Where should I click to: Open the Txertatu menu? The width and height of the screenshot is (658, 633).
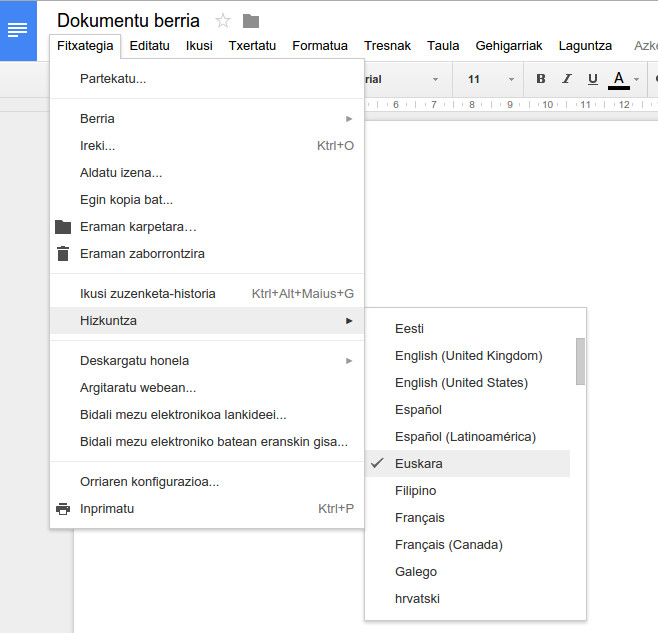(x=252, y=46)
